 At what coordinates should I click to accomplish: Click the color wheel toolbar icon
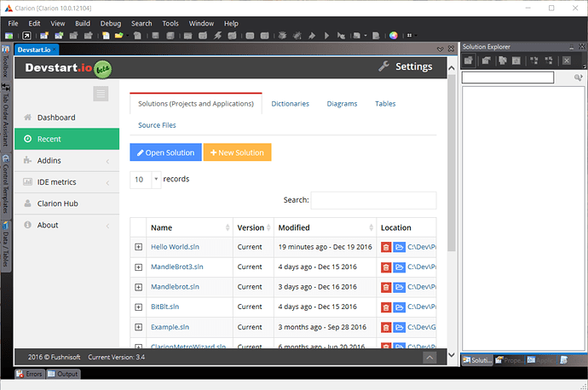pyautogui.click(x=393, y=36)
